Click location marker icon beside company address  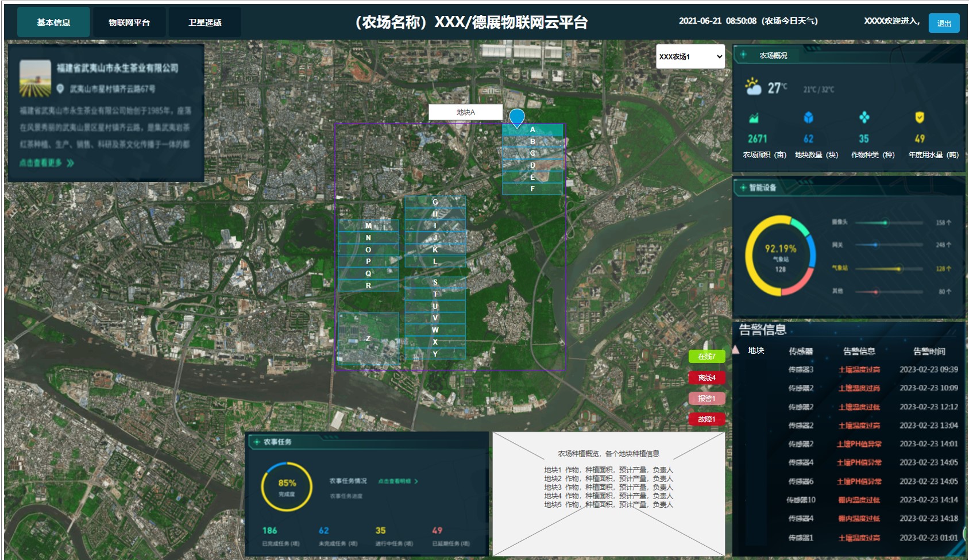tap(60, 88)
